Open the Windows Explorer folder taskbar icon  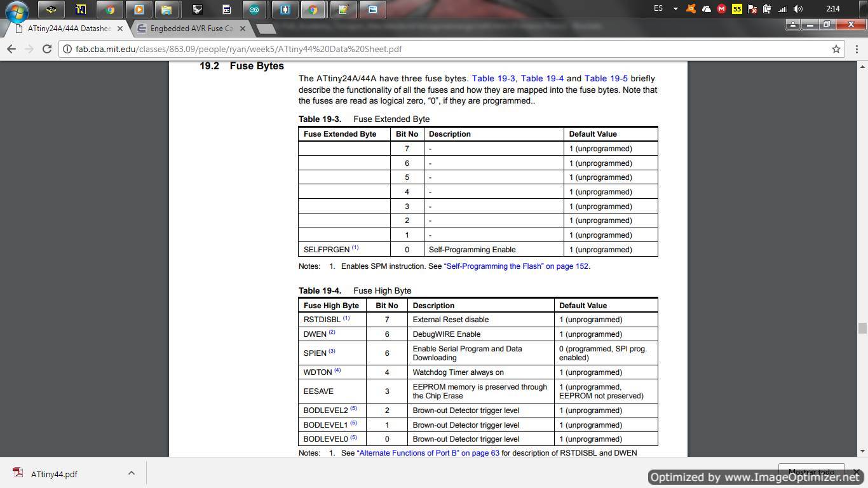pyautogui.click(x=166, y=10)
